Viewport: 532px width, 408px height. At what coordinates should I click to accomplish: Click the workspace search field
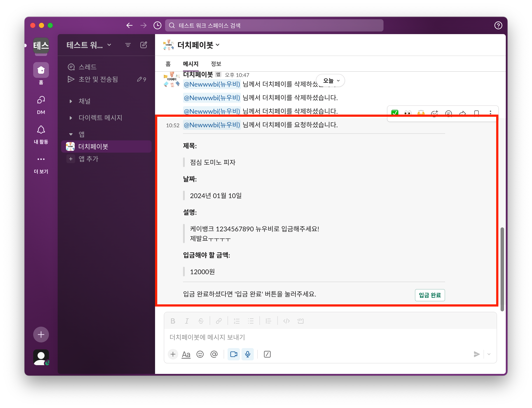[x=274, y=25]
